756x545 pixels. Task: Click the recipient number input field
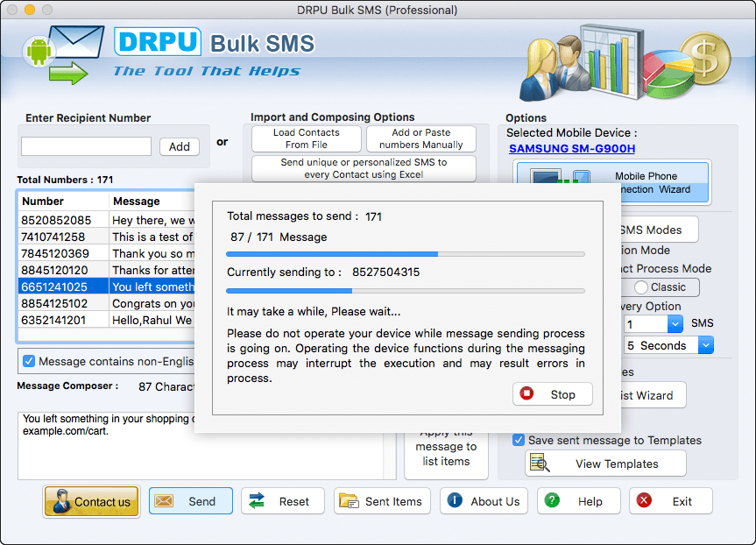87,146
